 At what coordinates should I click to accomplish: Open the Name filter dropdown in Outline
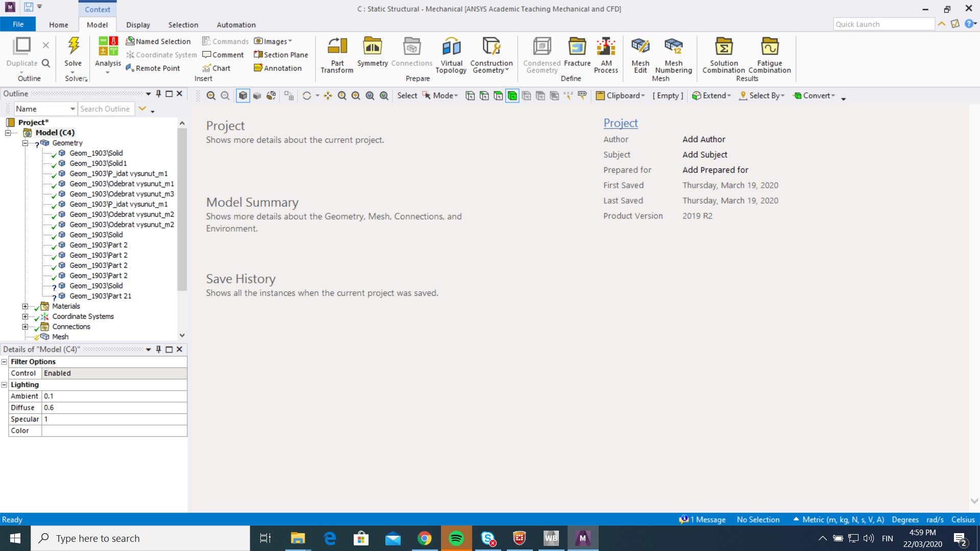click(72, 109)
